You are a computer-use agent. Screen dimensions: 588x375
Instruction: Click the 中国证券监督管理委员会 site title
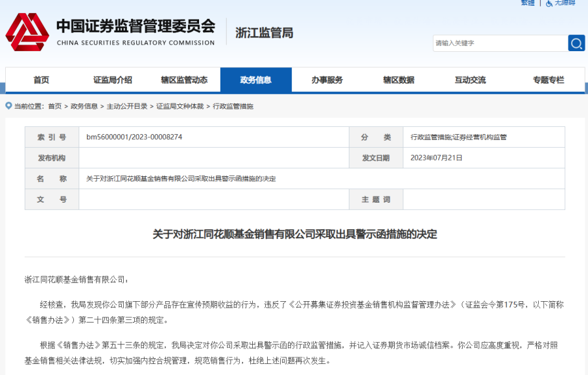click(x=135, y=26)
